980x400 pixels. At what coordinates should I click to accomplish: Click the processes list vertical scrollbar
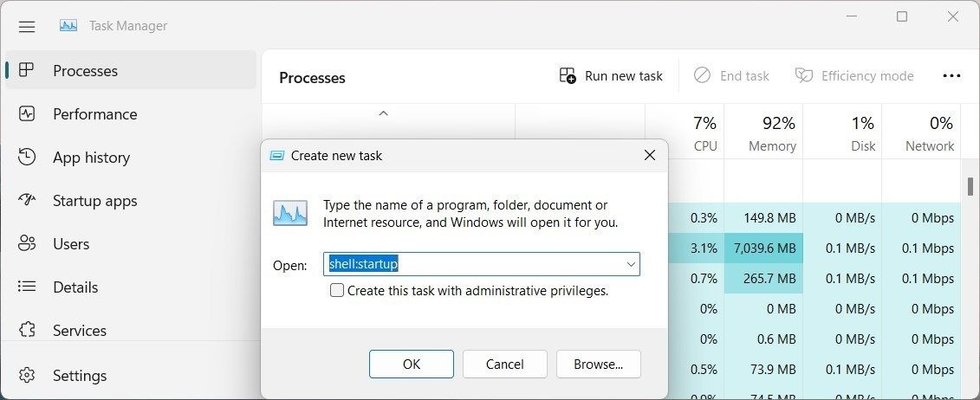tap(970, 186)
